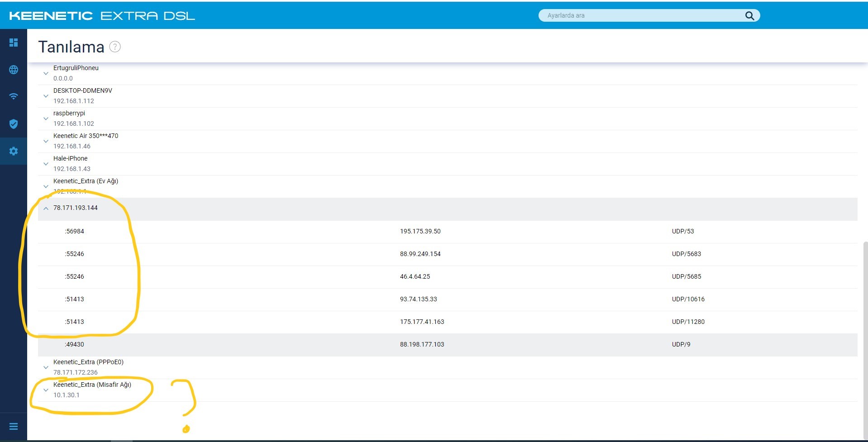Click the UDP/10616 protocol cell
868x442 pixels.
[x=688, y=299]
